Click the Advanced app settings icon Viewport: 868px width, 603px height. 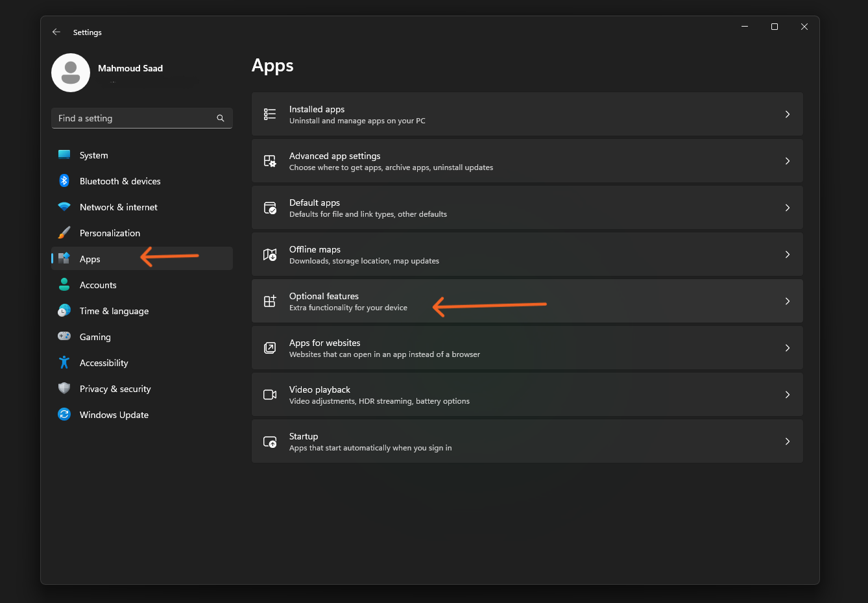[x=270, y=161]
